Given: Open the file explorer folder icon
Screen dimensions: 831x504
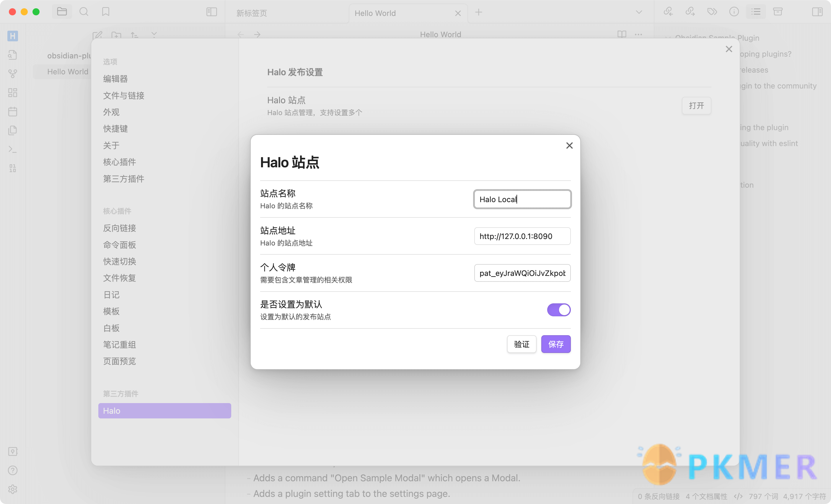Looking at the screenshot, I should [62, 12].
